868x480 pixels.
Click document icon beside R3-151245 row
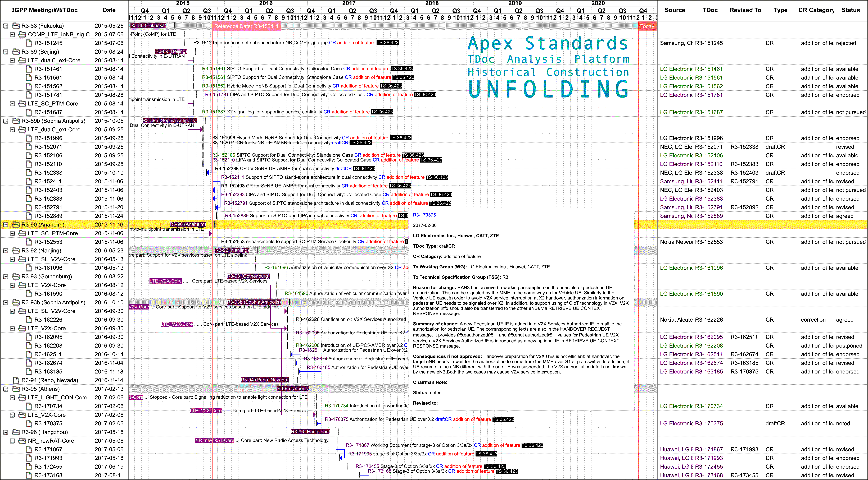point(29,43)
